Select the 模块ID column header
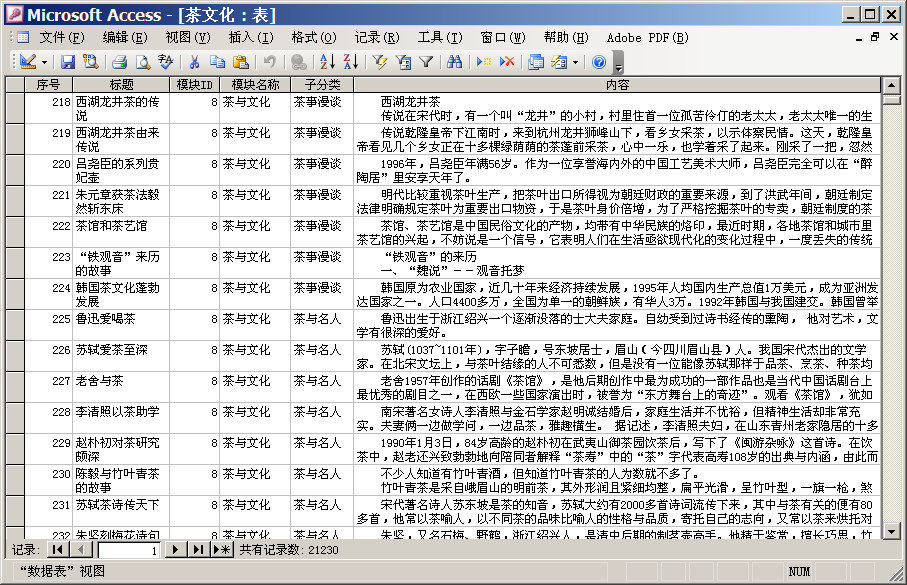907x585 pixels. [x=194, y=84]
